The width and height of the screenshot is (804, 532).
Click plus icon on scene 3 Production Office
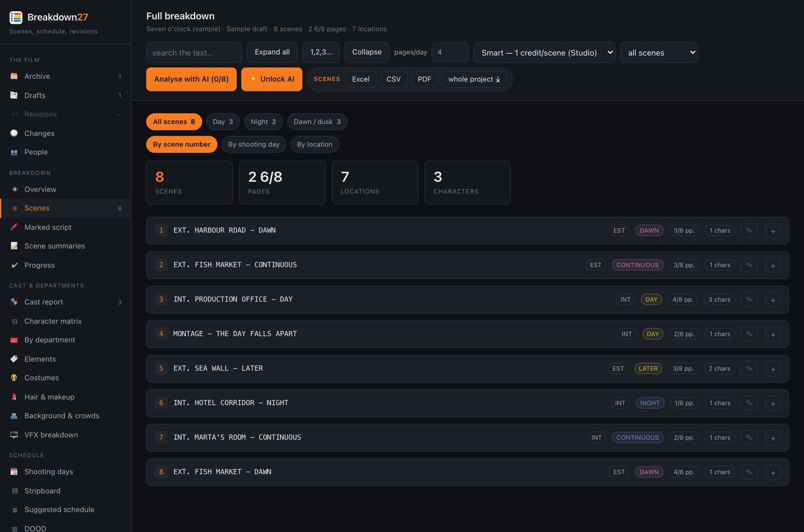click(773, 300)
